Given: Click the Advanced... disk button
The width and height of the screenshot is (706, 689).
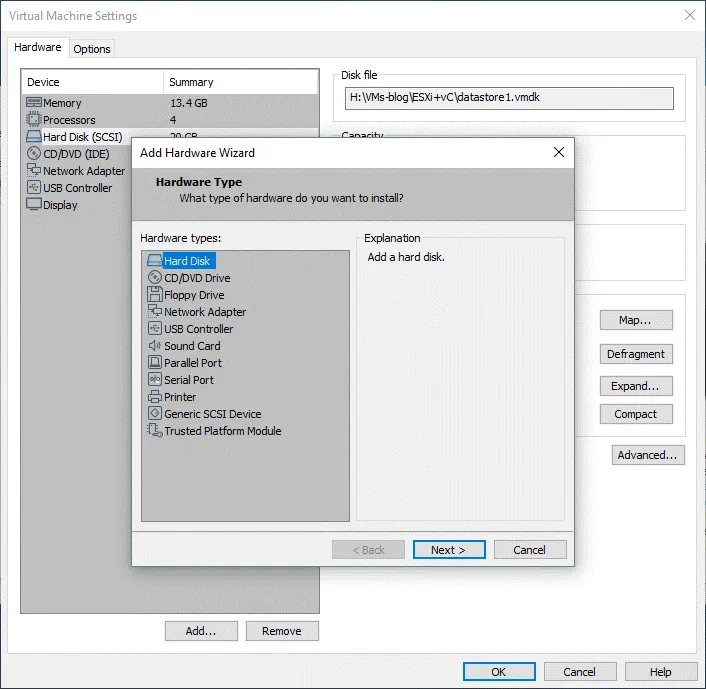Looking at the screenshot, I should coord(648,455).
